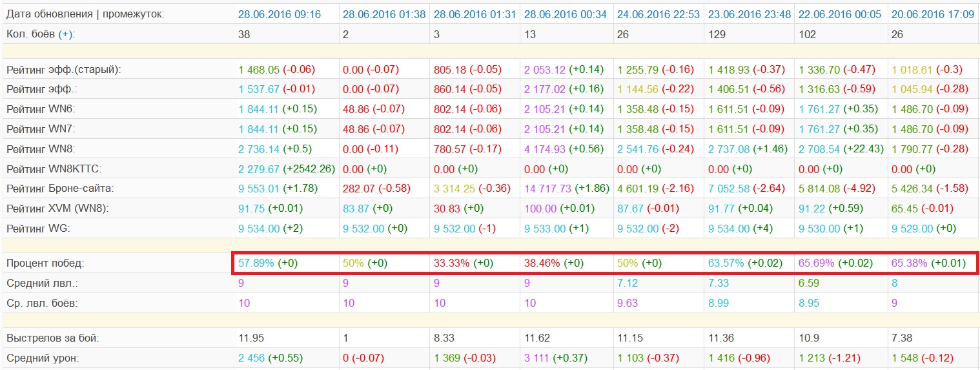Open the 28.06.2016 01:31 date link

point(475,14)
